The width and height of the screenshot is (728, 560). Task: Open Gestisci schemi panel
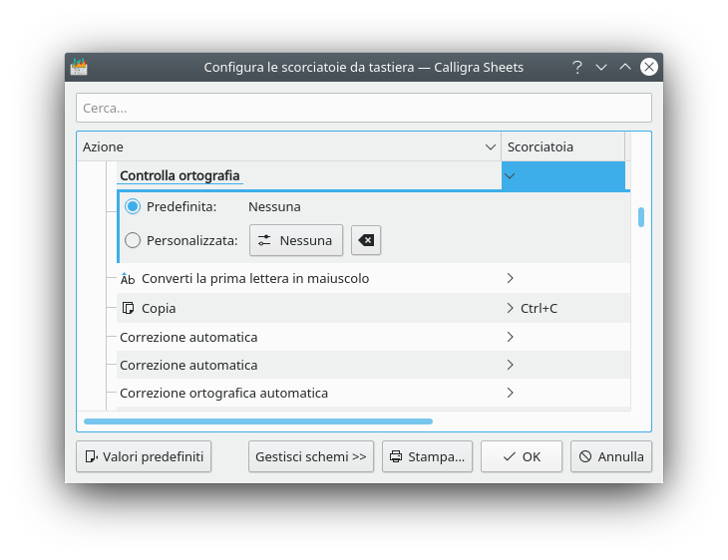point(311,456)
